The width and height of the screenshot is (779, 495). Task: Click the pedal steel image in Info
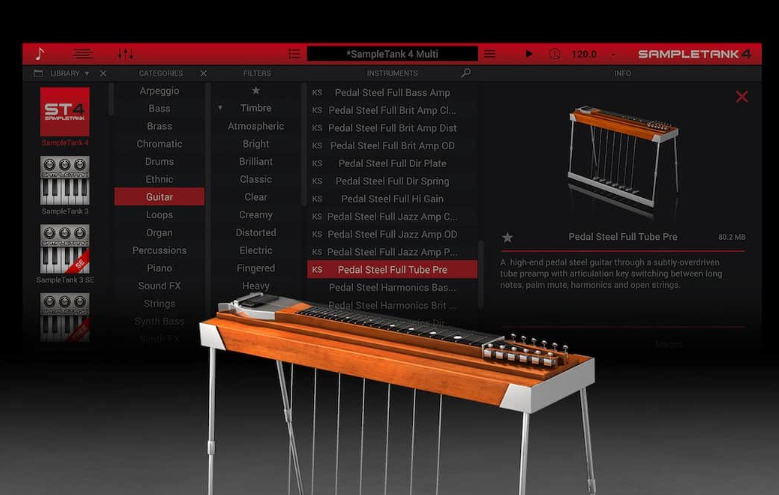pos(623,157)
